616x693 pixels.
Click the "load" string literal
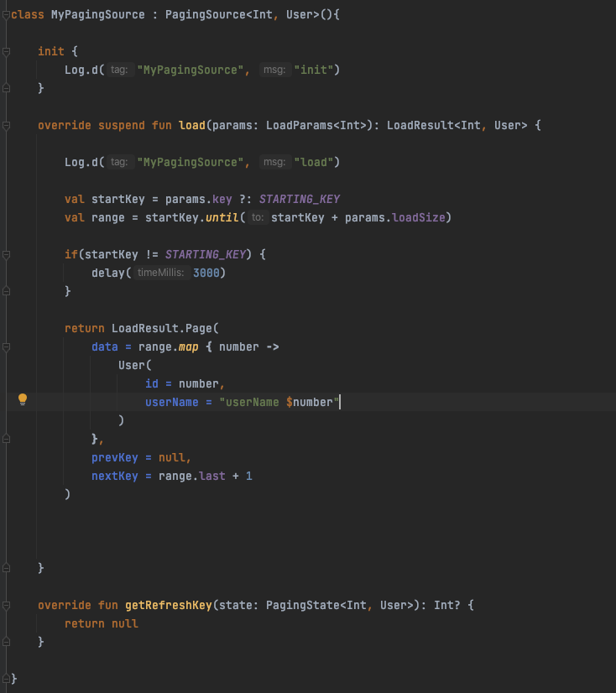click(314, 162)
